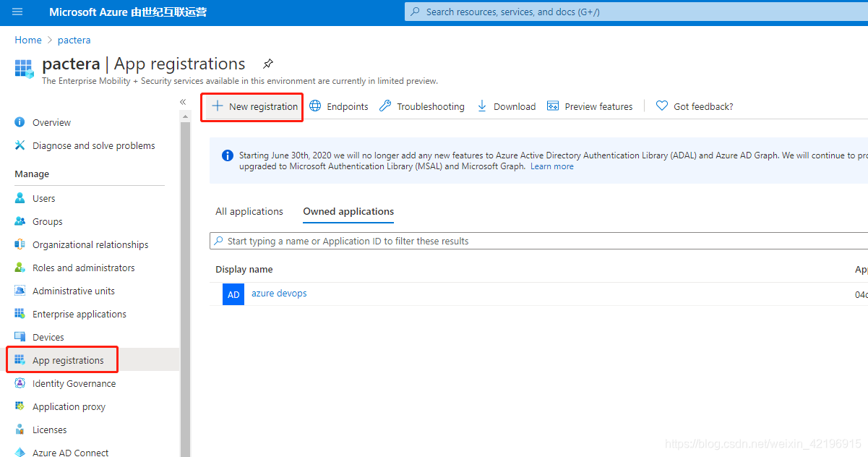The width and height of the screenshot is (868, 457).
Task: Open the azure devops application link
Action: click(279, 293)
